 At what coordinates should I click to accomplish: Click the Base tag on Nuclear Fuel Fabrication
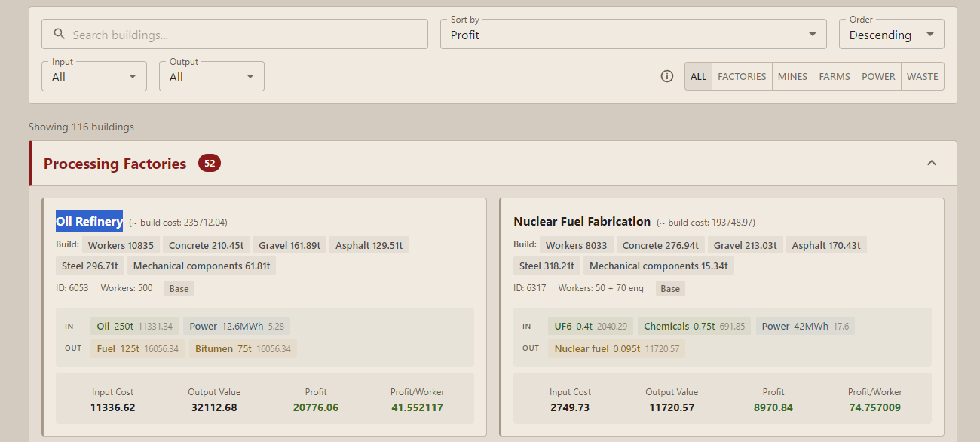[670, 288]
